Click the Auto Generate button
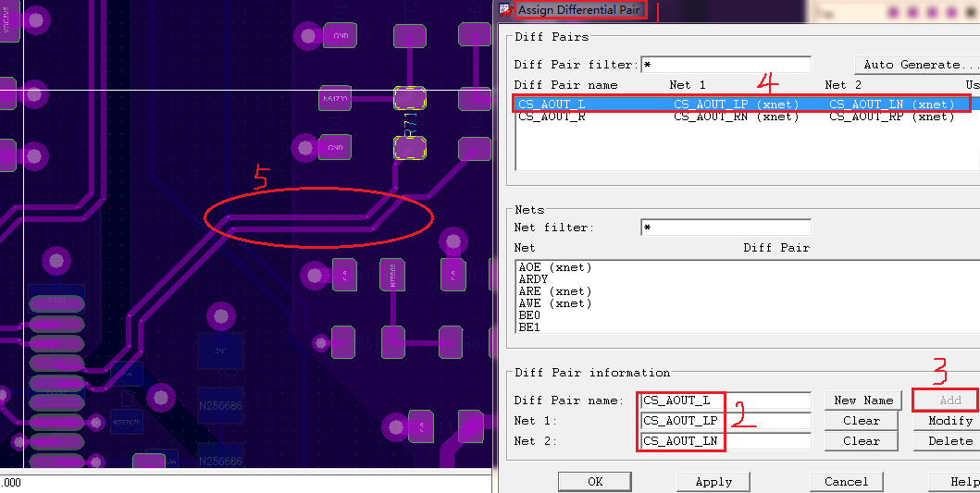 tap(918, 65)
